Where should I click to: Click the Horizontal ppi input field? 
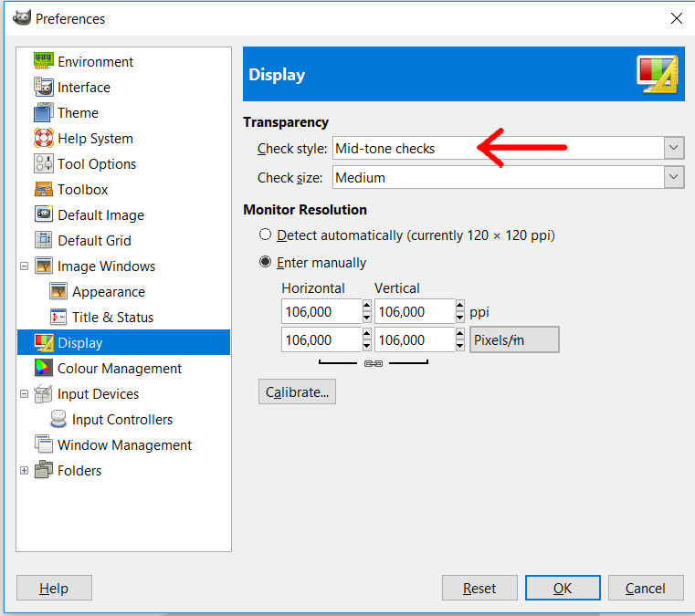point(321,311)
